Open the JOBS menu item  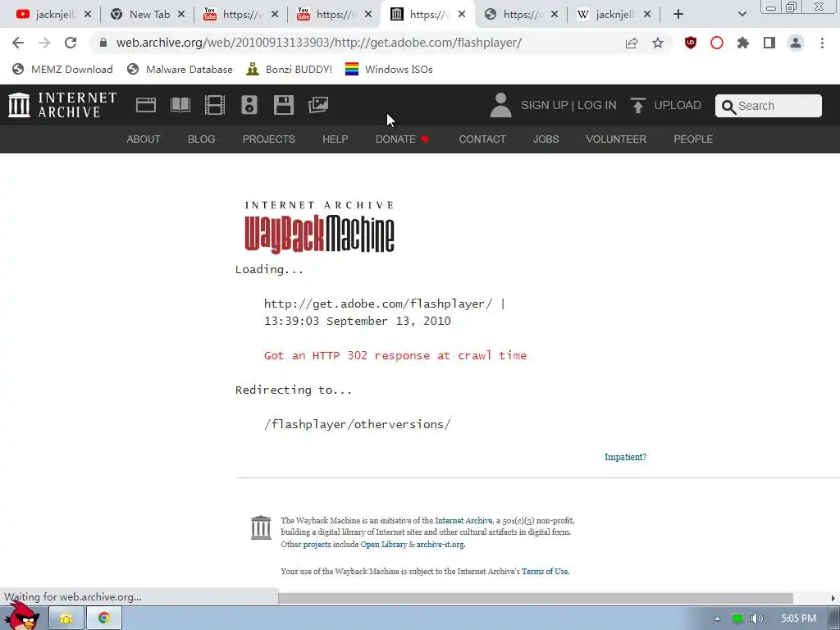[x=546, y=139]
